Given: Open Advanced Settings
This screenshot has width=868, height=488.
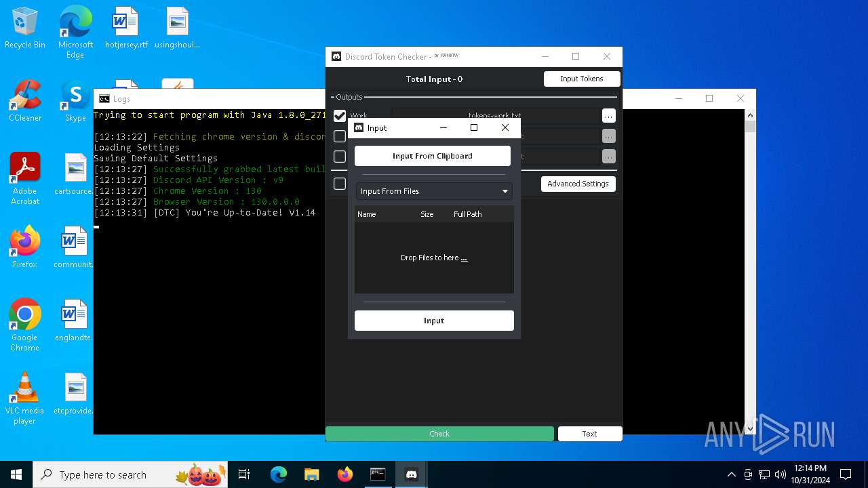Looking at the screenshot, I should click(x=578, y=184).
